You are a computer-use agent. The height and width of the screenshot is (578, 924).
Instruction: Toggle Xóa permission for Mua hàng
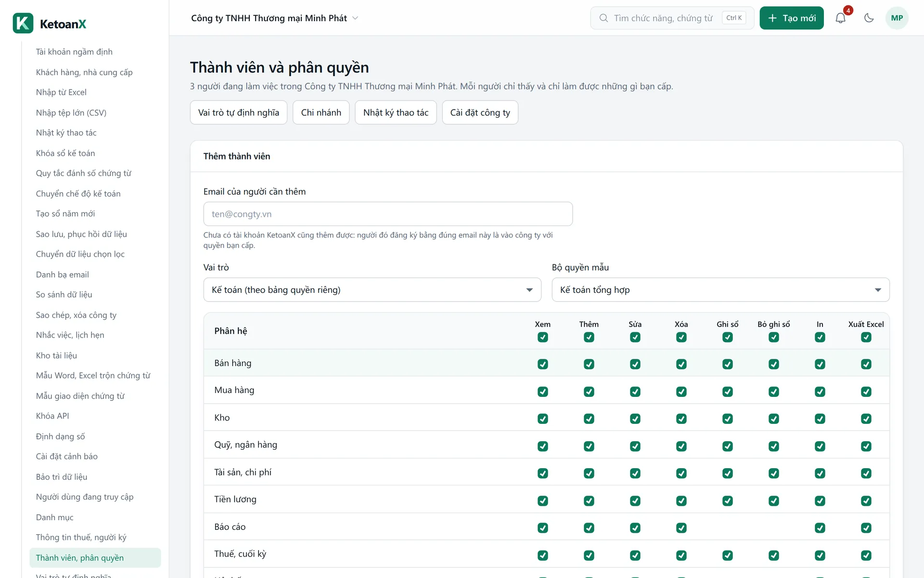(681, 392)
